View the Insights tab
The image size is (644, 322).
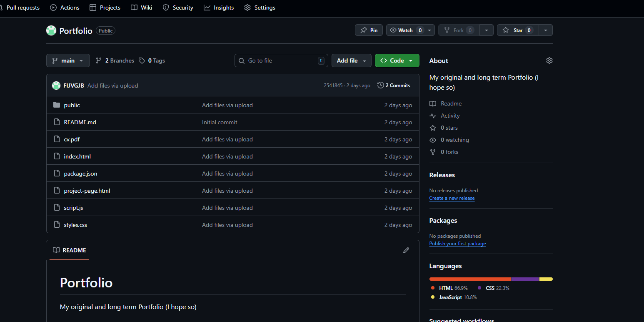pos(219,8)
